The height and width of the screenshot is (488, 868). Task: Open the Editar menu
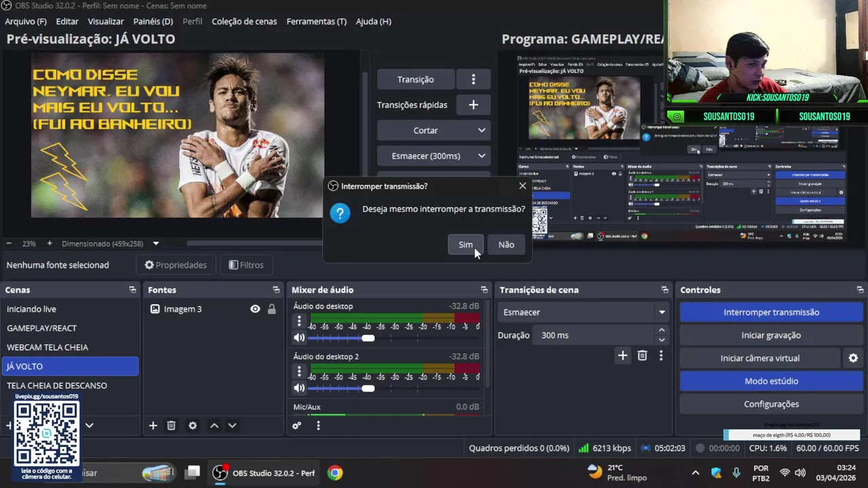click(x=67, y=21)
